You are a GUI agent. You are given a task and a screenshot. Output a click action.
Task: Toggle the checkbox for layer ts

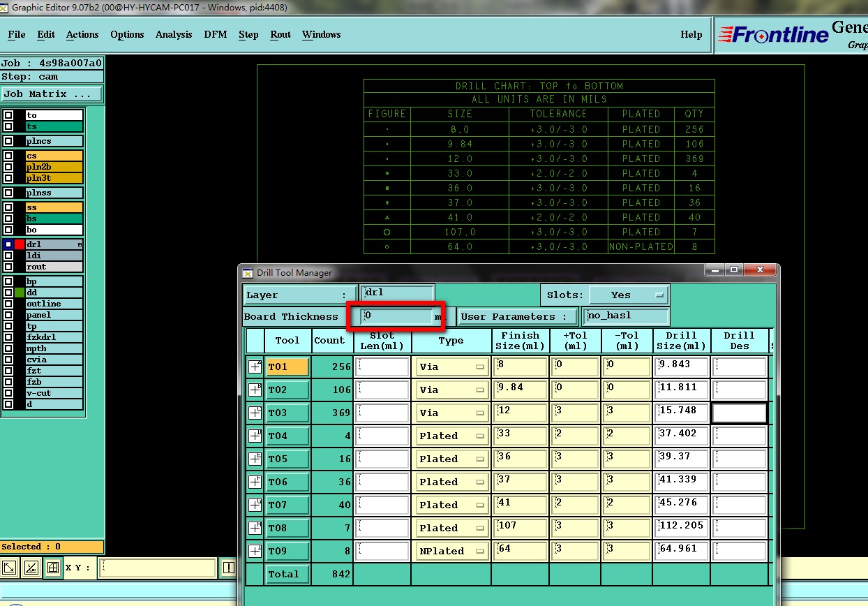(x=8, y=126)
